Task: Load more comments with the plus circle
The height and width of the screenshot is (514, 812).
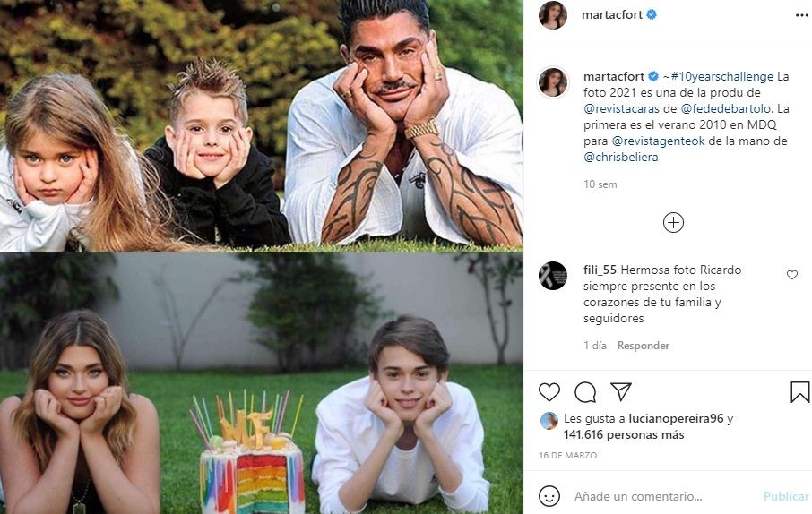Action: pos(673,223)
